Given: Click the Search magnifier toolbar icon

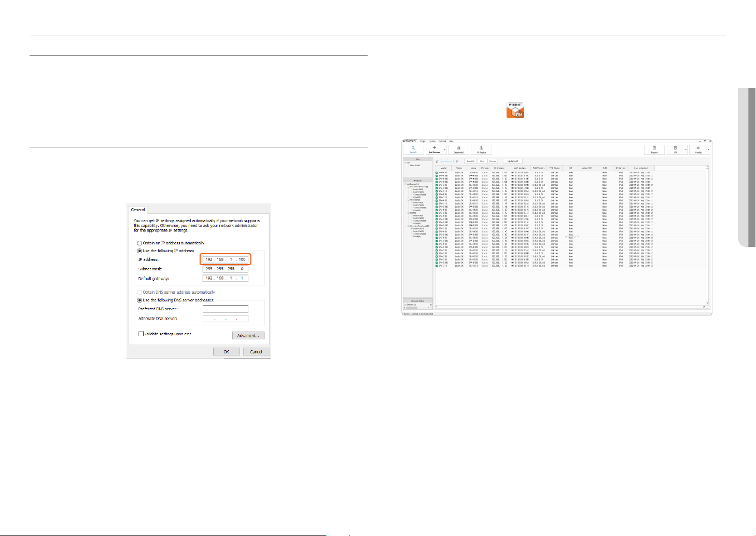Looking at the screenshot, I should pos(413,148).
